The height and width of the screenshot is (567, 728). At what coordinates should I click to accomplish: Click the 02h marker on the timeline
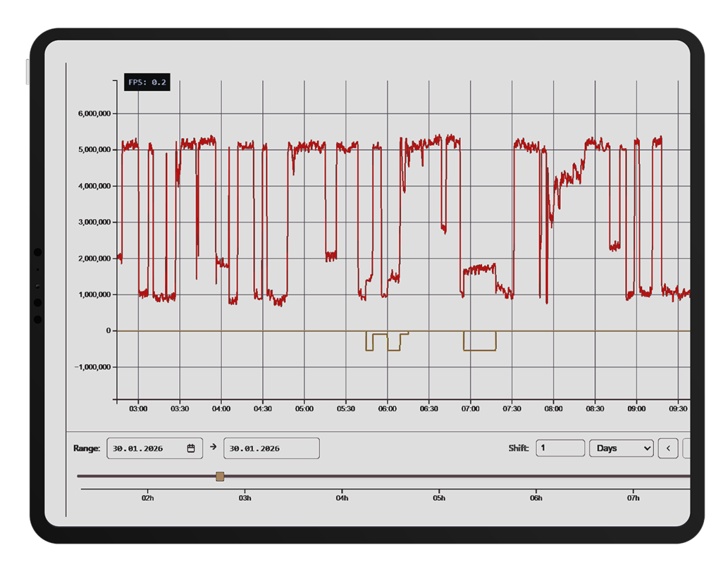[x=148, y=498]
